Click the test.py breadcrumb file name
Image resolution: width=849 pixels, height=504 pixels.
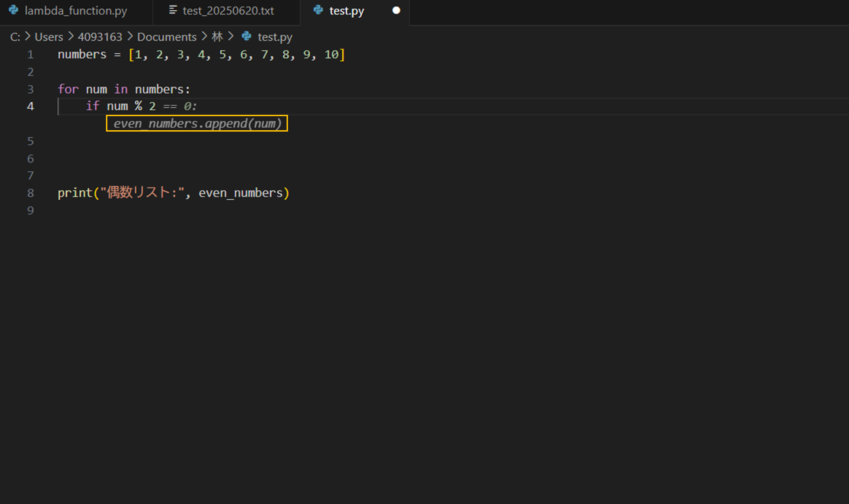point(275,37)
